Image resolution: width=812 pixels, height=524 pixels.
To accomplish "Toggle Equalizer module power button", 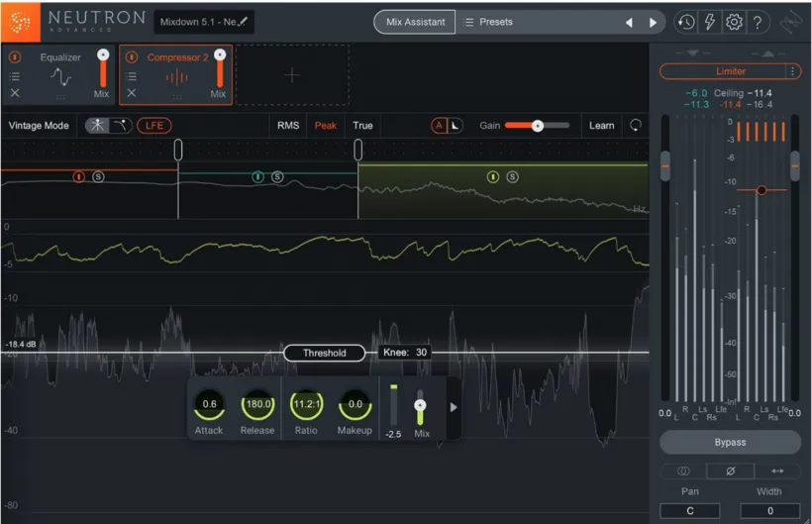I will click(15, 57).
